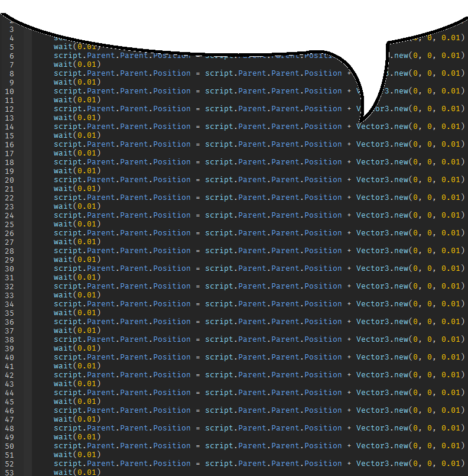468x476 pixels.
Task: Click the wait(0.01) call on line 31
Action: [77, 277]
